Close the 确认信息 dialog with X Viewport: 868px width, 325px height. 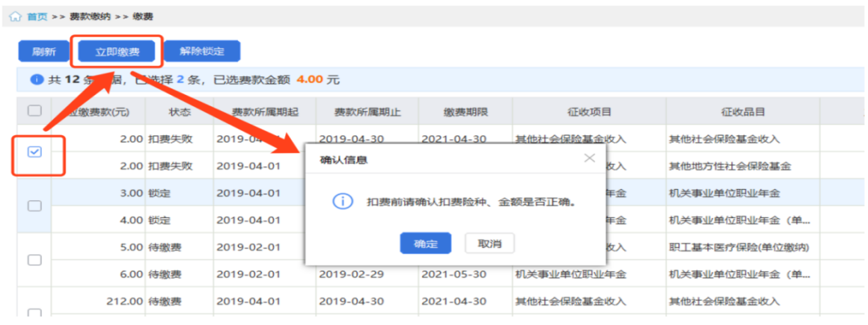tap(589, 158)
